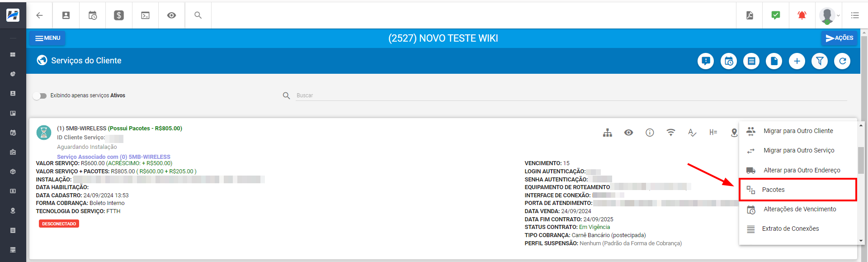Open the calendar clock icon in sidebar
This screenshot has width=868, height=262.
13,133
